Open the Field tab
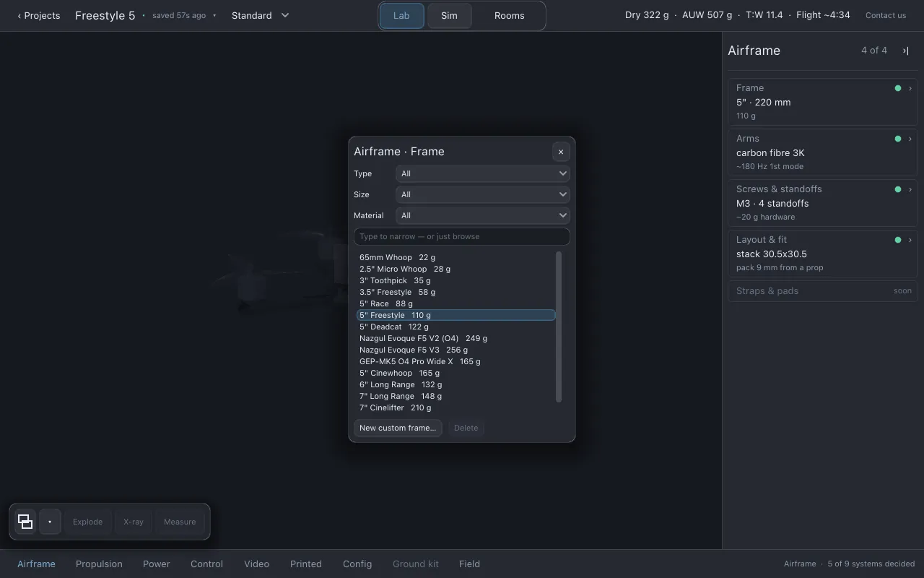The image size is (924, 578). (x=469, y=564)
